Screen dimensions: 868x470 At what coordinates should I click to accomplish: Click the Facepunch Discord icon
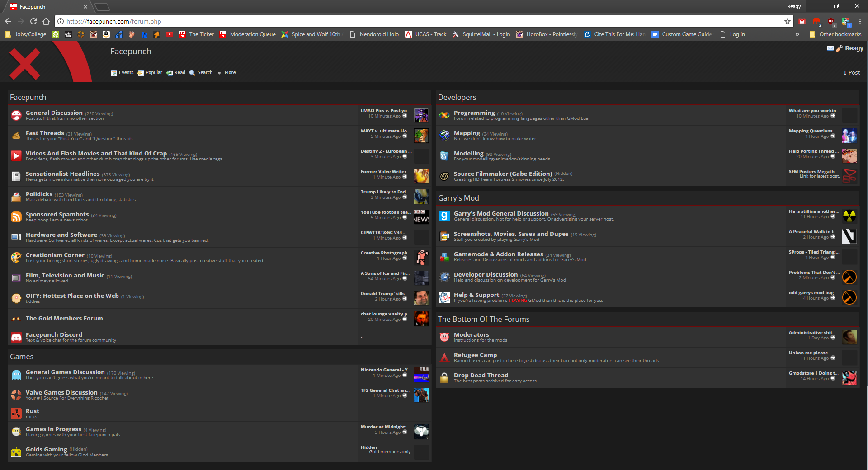point(16,337)
